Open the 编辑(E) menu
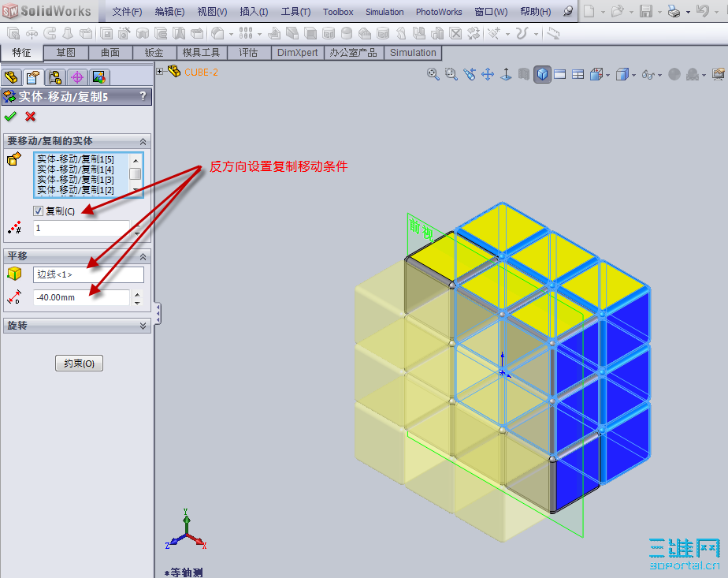 click(169, 12)
